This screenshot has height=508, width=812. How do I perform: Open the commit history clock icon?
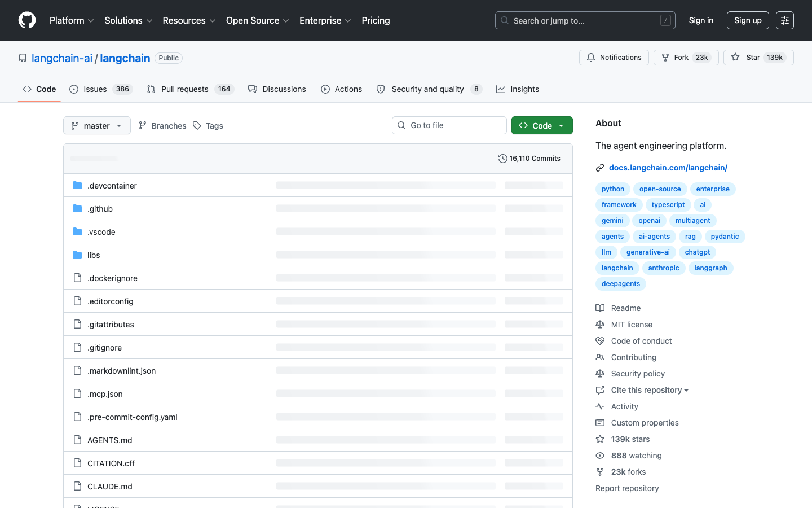coord(503,159)
